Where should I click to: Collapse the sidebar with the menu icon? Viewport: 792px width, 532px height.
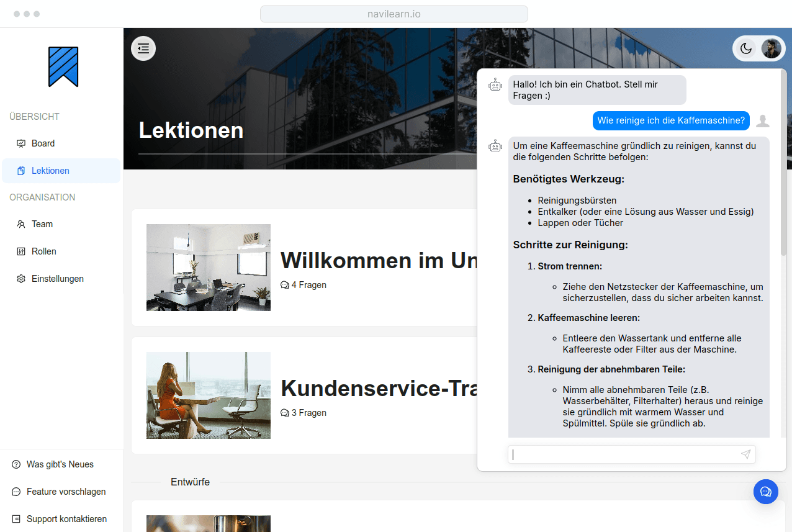click(x=143, y=48)
